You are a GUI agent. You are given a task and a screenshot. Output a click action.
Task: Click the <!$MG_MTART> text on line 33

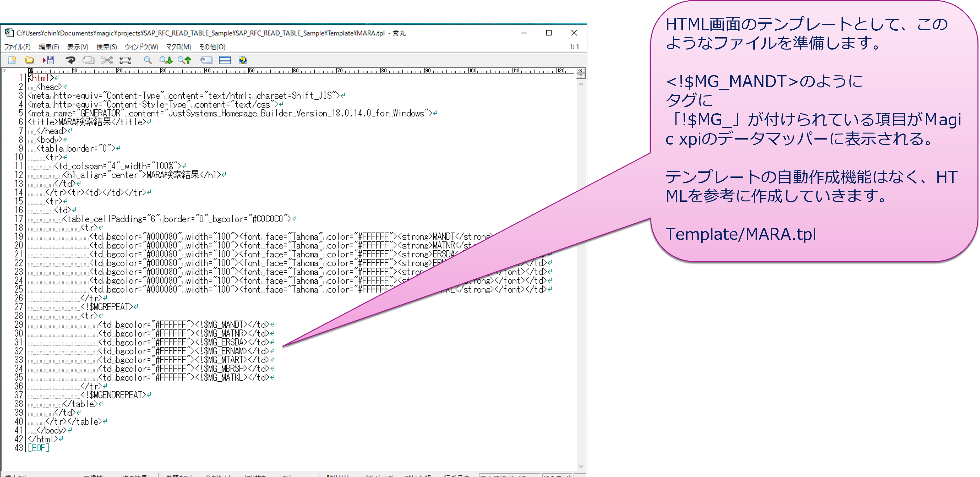coord(222,360)
